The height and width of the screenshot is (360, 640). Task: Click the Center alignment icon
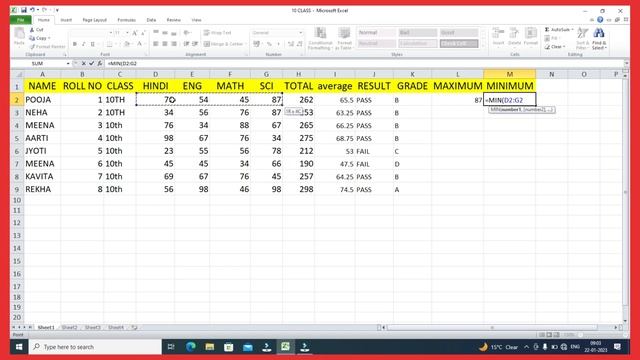[165, 44]
